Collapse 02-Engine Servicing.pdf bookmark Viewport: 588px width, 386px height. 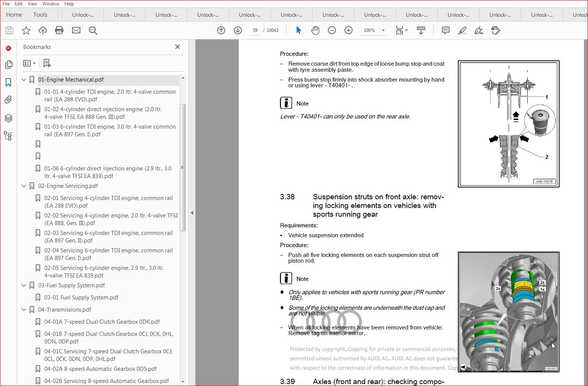[x=24, y=186]
